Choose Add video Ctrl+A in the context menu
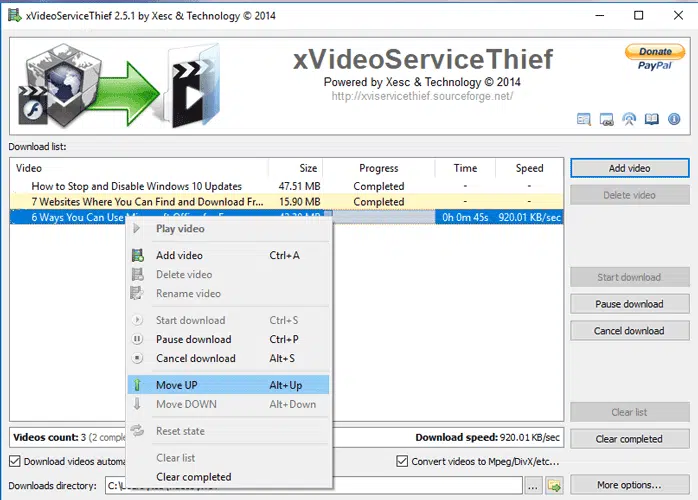The image size is (698, 500). click(x=228, y=256)
